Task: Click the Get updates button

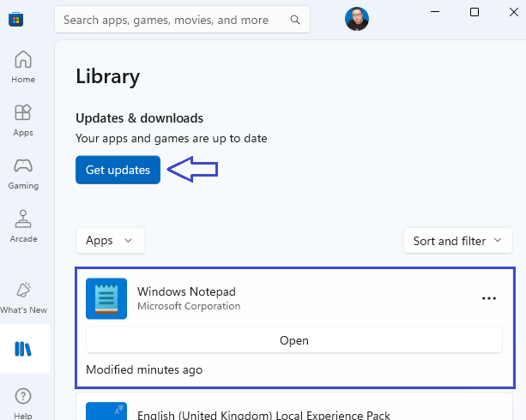Action: coord(118,170)
